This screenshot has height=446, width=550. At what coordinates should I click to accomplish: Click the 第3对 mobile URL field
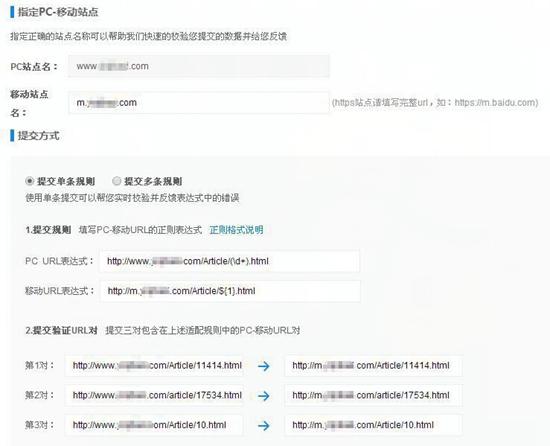[374, 425]
